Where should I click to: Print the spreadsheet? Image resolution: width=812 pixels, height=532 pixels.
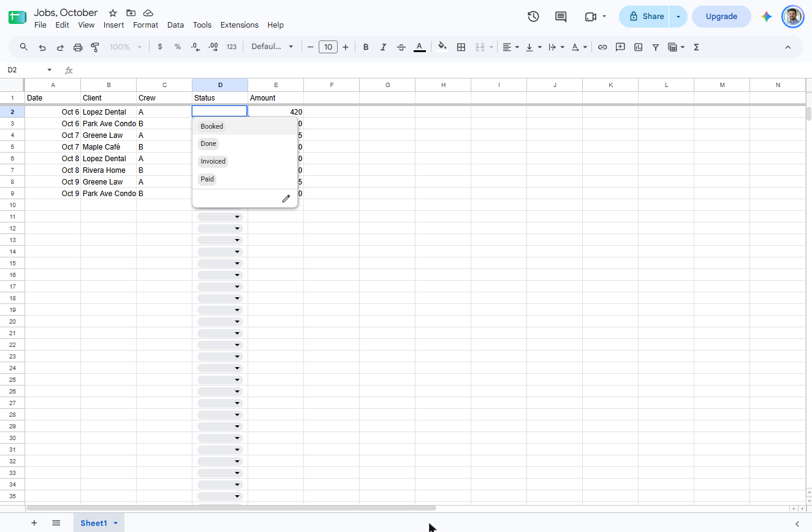point(78,47)
